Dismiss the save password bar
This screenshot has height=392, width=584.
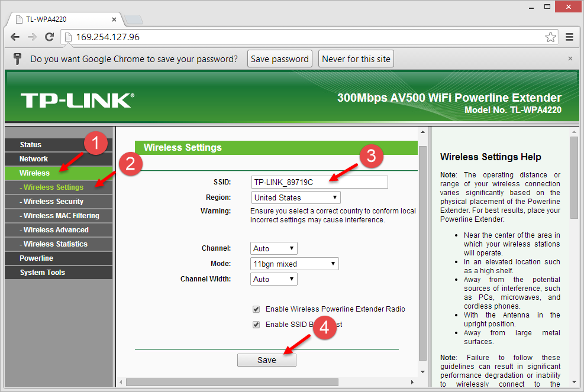(570, 59)
